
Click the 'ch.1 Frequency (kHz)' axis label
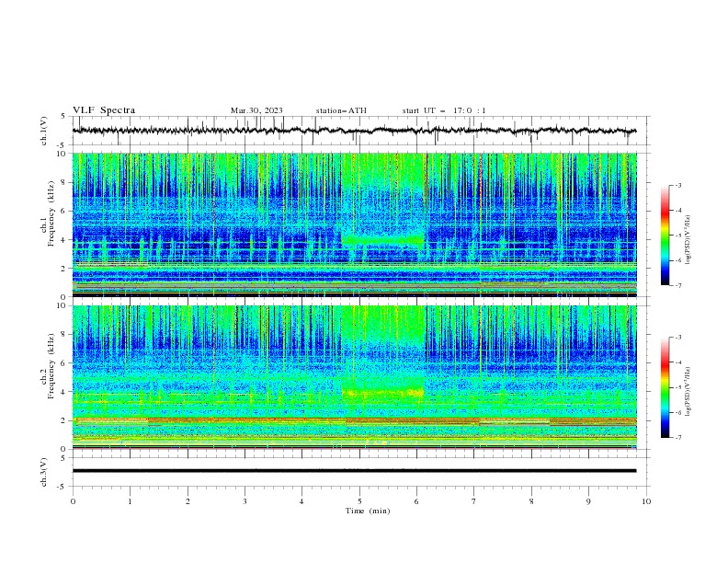point(48,214)
